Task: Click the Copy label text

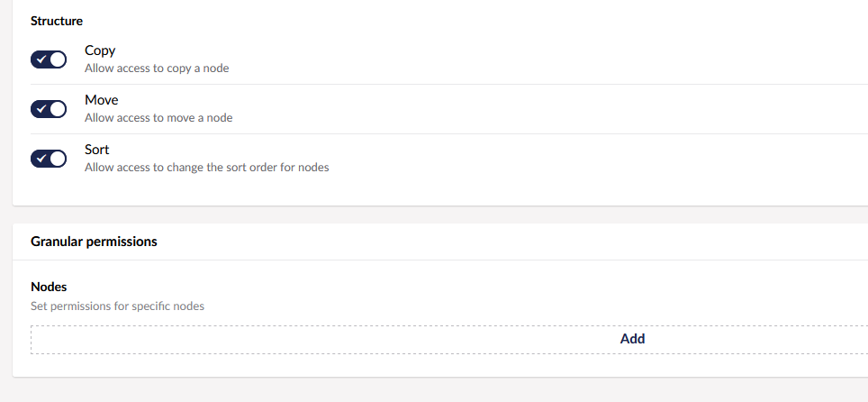Action: [100, 50]
